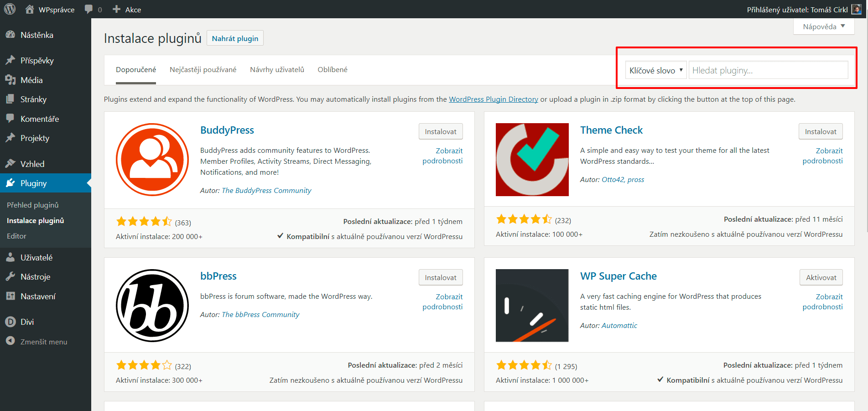Install the bbPress plugin

coord(441,277)
